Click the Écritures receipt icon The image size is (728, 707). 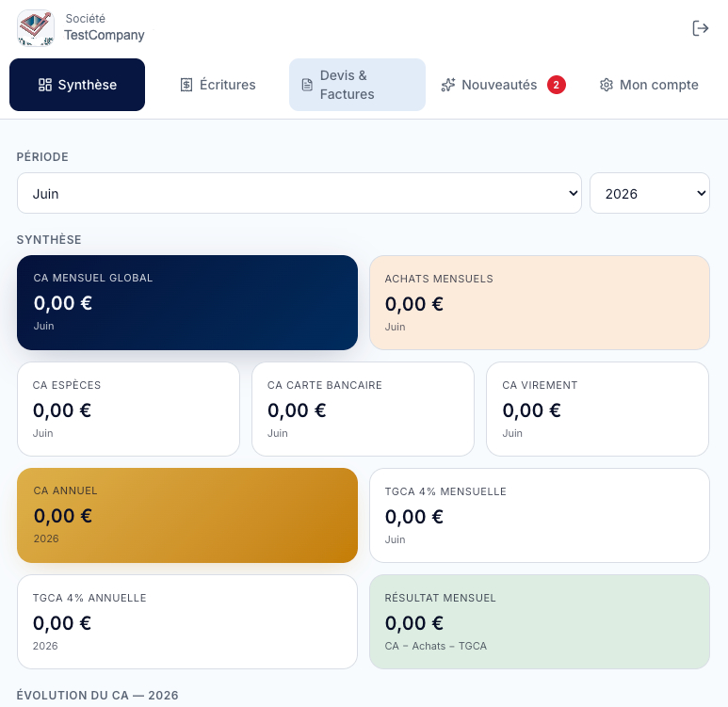pos(186,85)
